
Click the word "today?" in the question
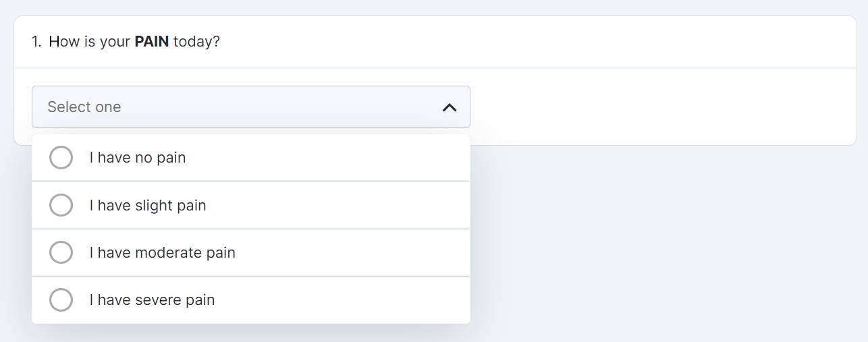tap(196, 42)
